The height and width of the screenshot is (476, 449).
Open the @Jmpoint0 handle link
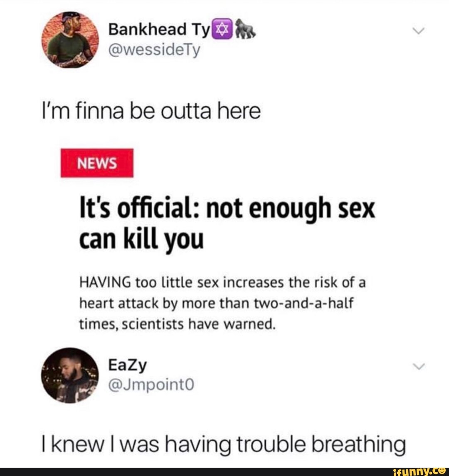tap(151, 385)
